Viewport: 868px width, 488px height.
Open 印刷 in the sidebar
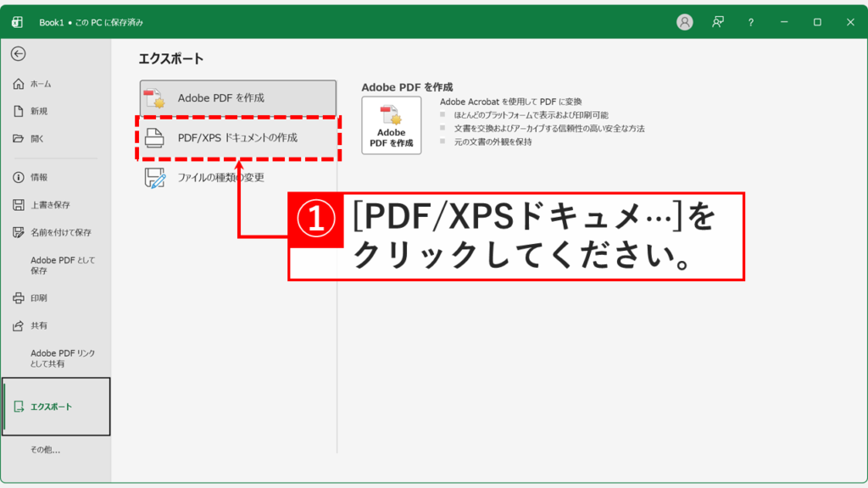pos(55,297)
